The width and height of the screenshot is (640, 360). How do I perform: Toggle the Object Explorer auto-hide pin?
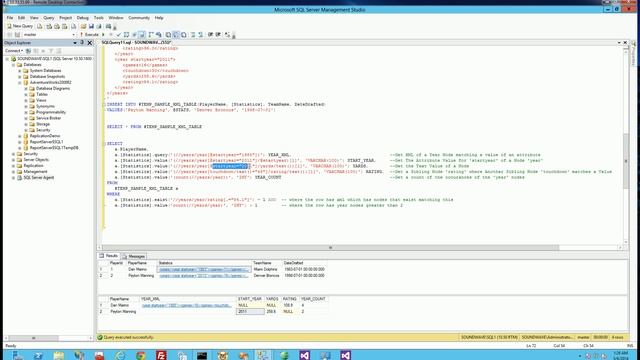coord(82,42)
